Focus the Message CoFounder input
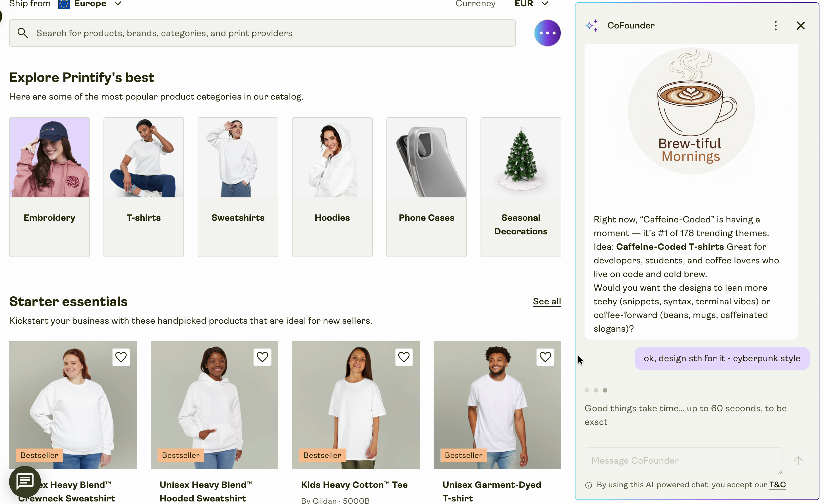Viewport: 824px width, 504px height. (683, 460)
